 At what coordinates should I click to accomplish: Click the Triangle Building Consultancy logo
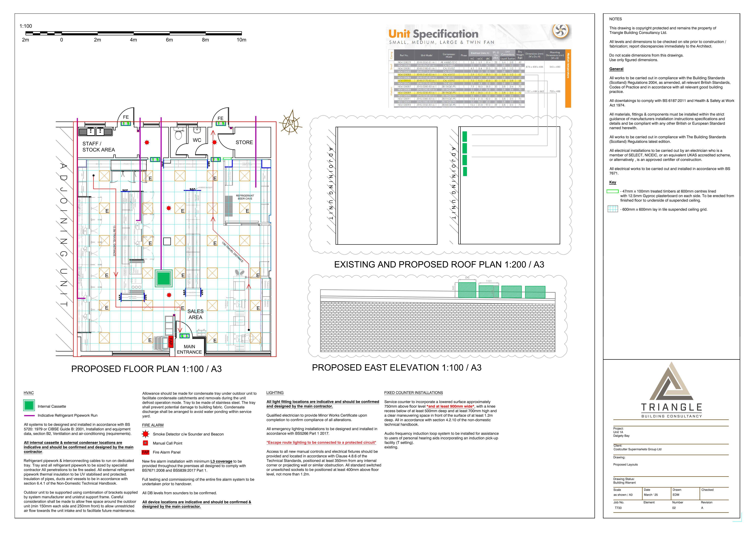(671, 390)
